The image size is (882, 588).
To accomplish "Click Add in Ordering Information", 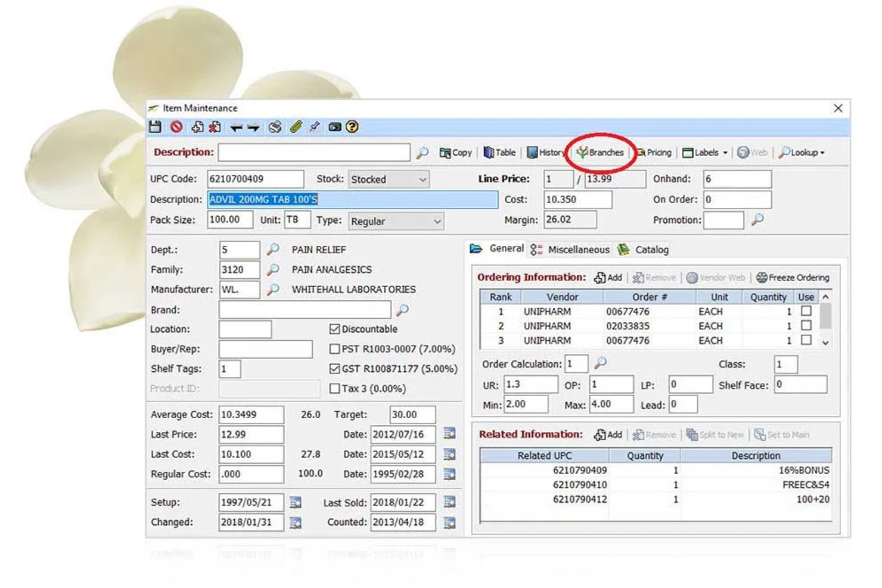I will (x=608, y=278).
